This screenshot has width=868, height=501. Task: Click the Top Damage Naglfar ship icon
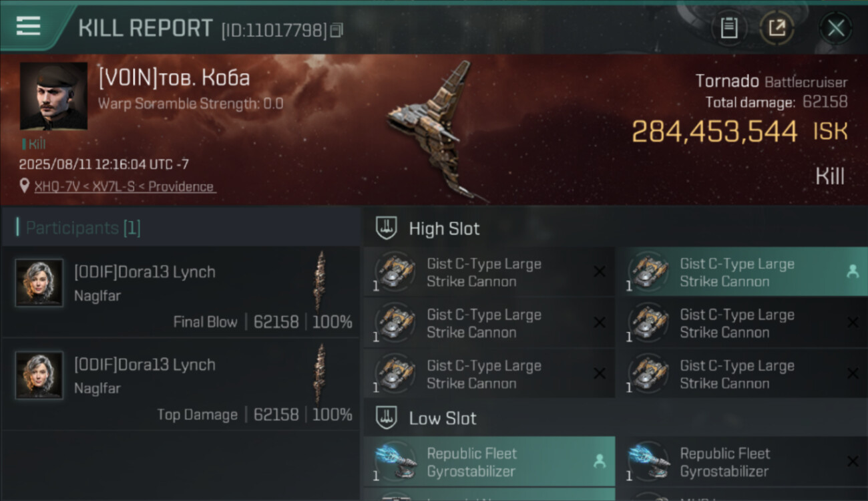click(x=320, y=373)
